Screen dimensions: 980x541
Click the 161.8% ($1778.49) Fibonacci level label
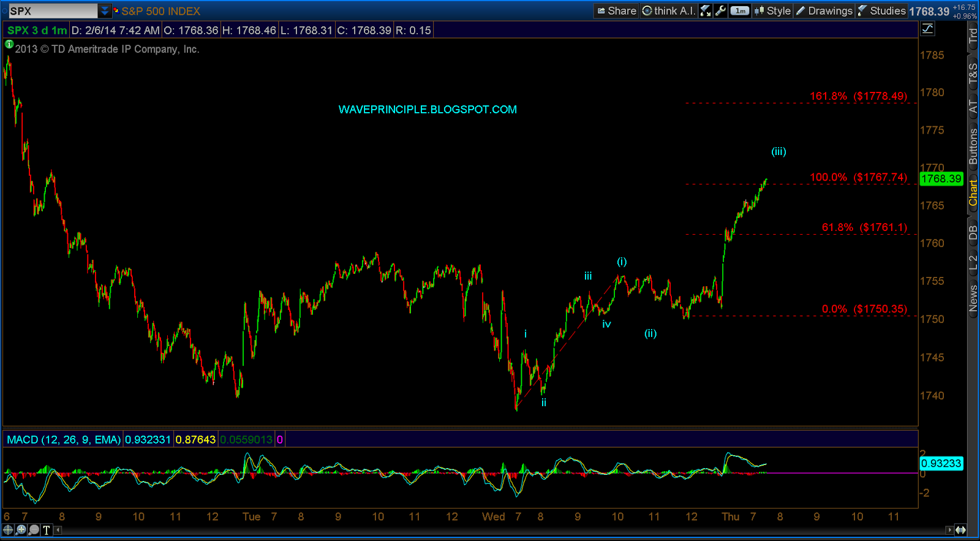(x=858, y=96)
